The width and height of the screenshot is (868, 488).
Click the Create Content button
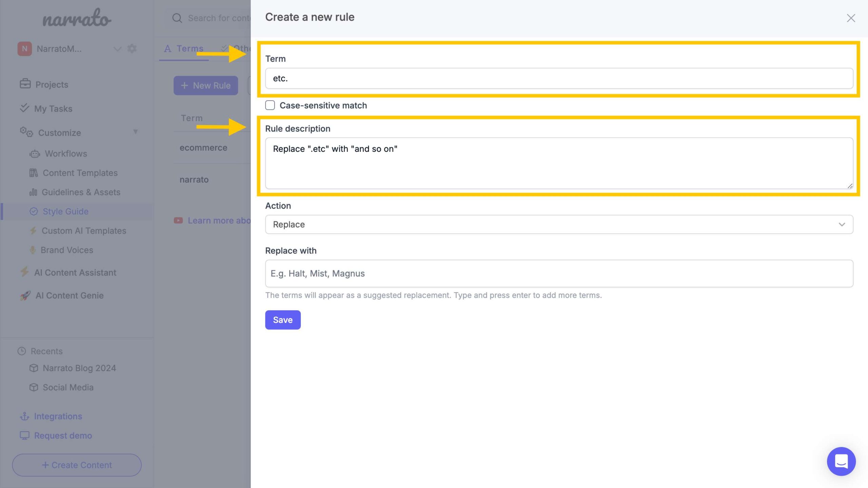tap(76, 465)
